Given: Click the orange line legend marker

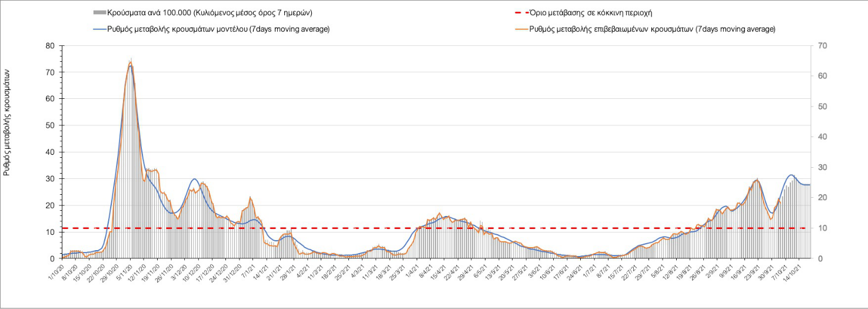Looking at the screenshot, I should (521, 29).
